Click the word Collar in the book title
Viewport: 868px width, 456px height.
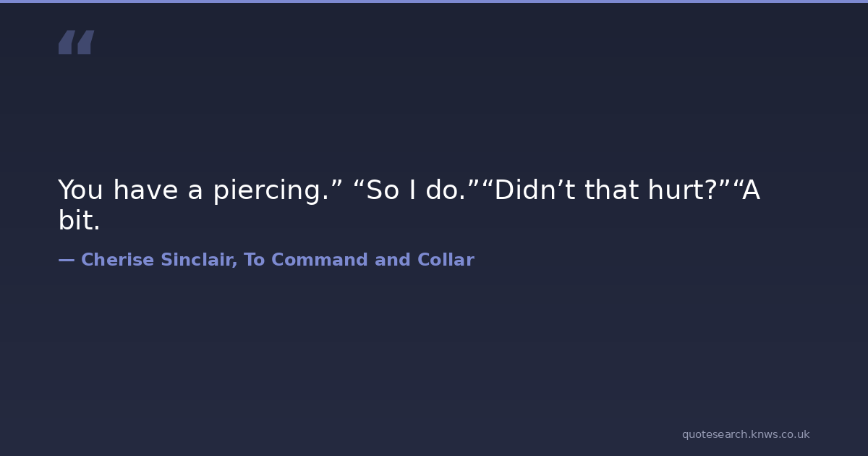point(446,260)
